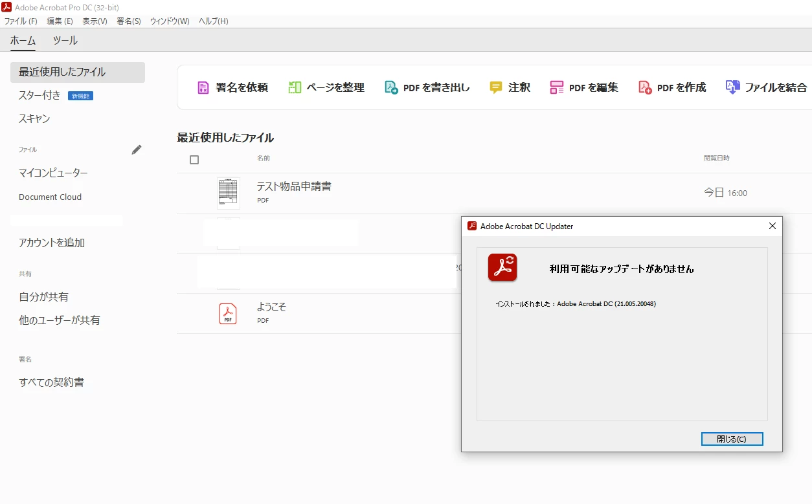
Task: Click the テスト物品申請書 file name
Action: pos(294,186)
